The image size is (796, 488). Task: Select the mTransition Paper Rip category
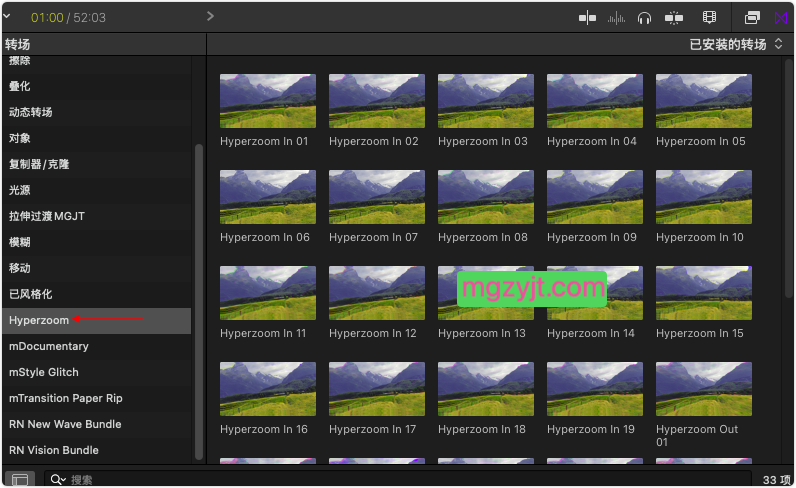point(96,398)
